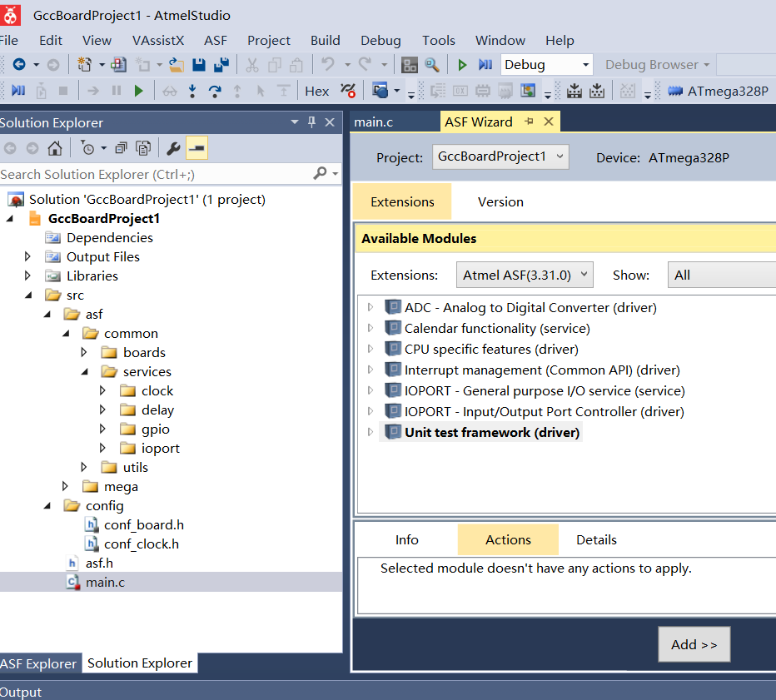Open the Show All filter dropdown

click(x=722, y=275)
